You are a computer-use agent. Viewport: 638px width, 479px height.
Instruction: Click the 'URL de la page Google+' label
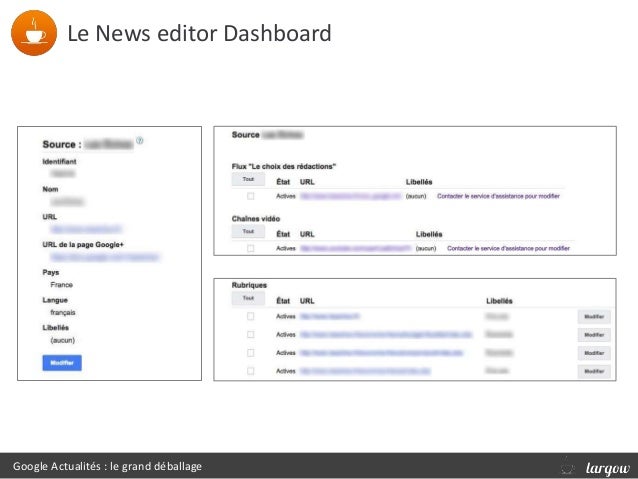tap(83, 245)
